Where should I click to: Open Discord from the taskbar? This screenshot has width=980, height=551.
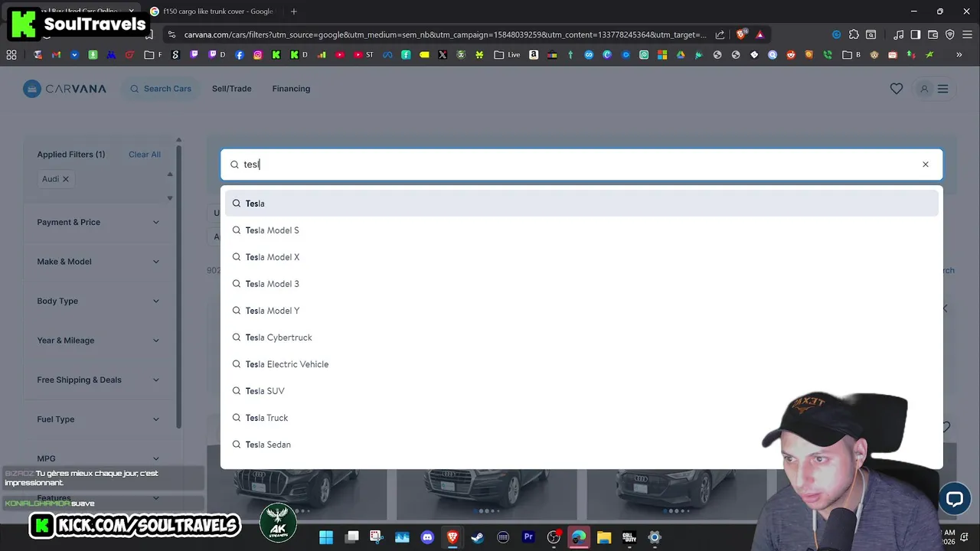(427, 537)
